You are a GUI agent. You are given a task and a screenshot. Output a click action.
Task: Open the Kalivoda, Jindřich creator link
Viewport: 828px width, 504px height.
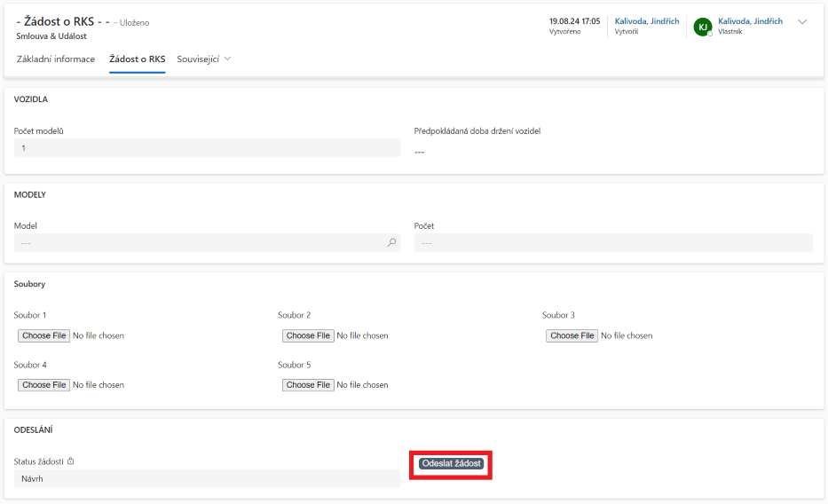pos(647,21)
